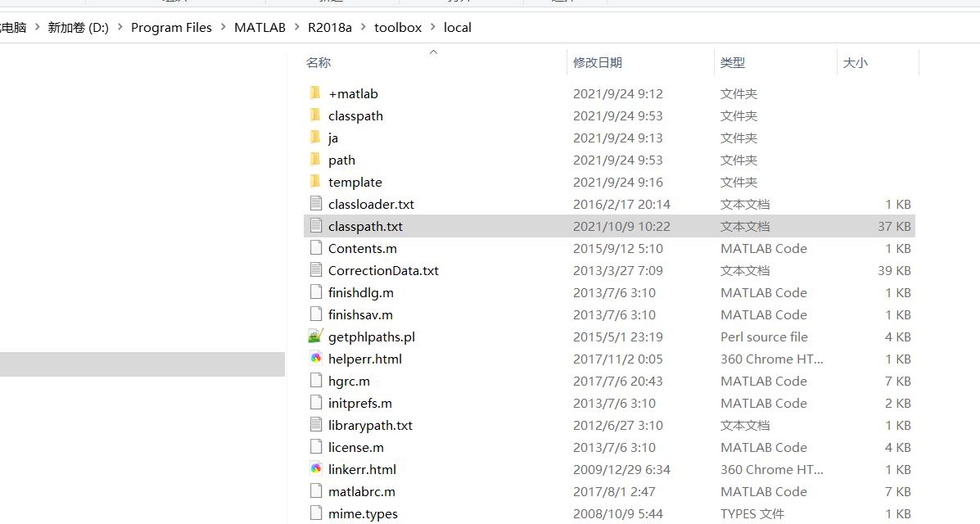
Task: Click the sort arrow above the 名称 column
Action: click(433, 51)
